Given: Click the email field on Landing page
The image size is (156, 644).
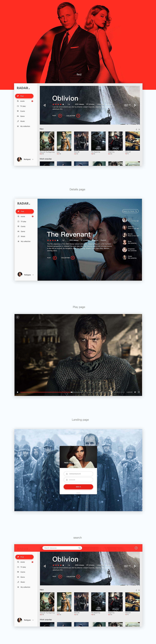Looking at the screenshot, I should [x=78, y=474].
